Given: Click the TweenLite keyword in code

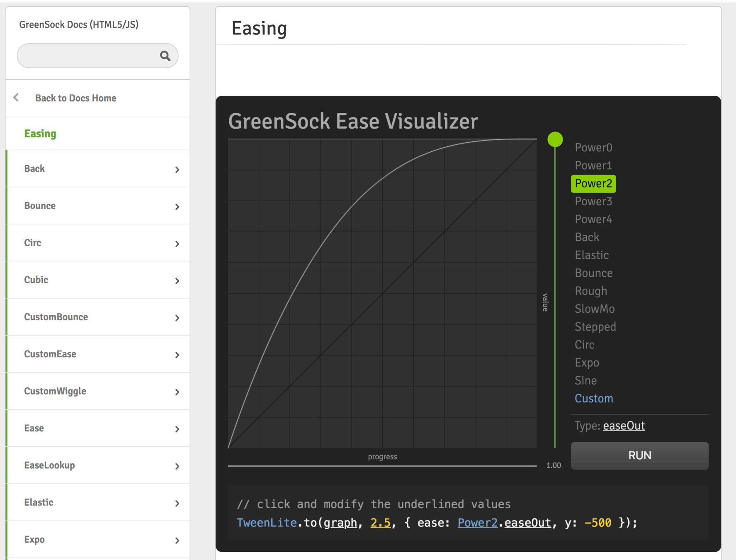Looking at the screenshot, I should tap(267, 523).
